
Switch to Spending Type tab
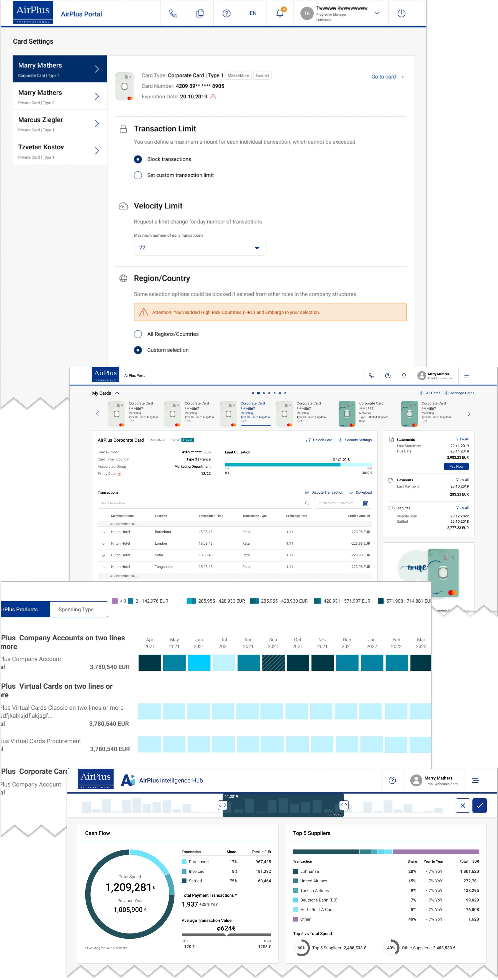tap(76, 609)
